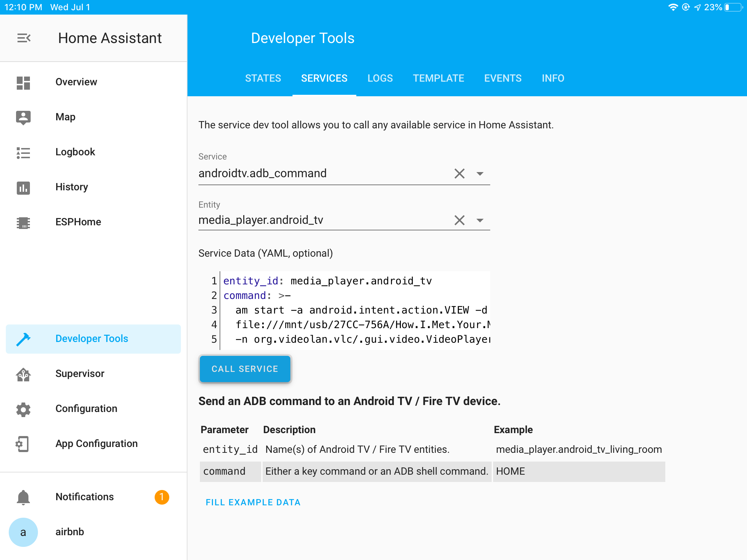Open the airbnb user profile
747x560 pixels.
tap(93, 532)
